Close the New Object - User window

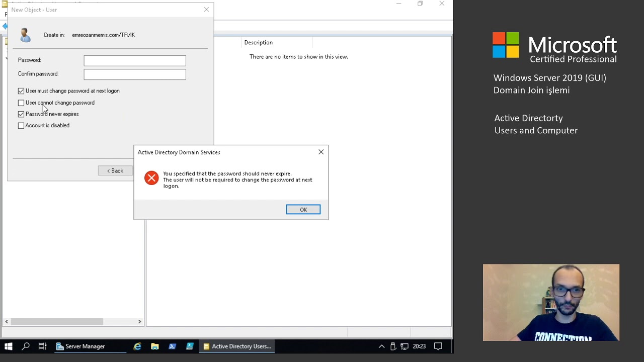click(x=206, y=10)
